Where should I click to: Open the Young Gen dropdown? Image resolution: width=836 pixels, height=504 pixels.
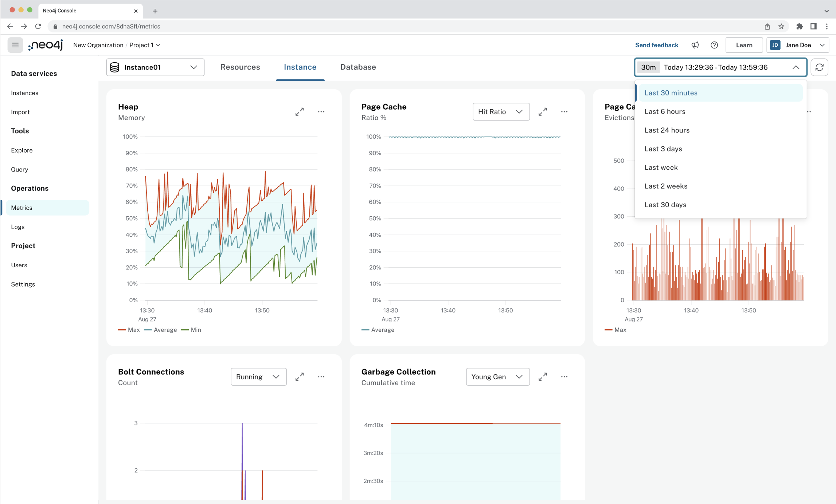(497, 377)
